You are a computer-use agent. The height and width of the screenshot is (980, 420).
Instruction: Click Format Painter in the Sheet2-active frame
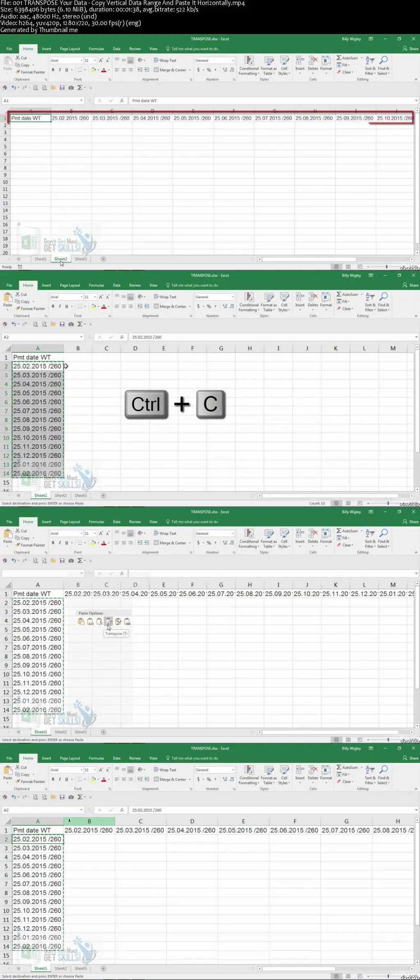coord(30,72)
